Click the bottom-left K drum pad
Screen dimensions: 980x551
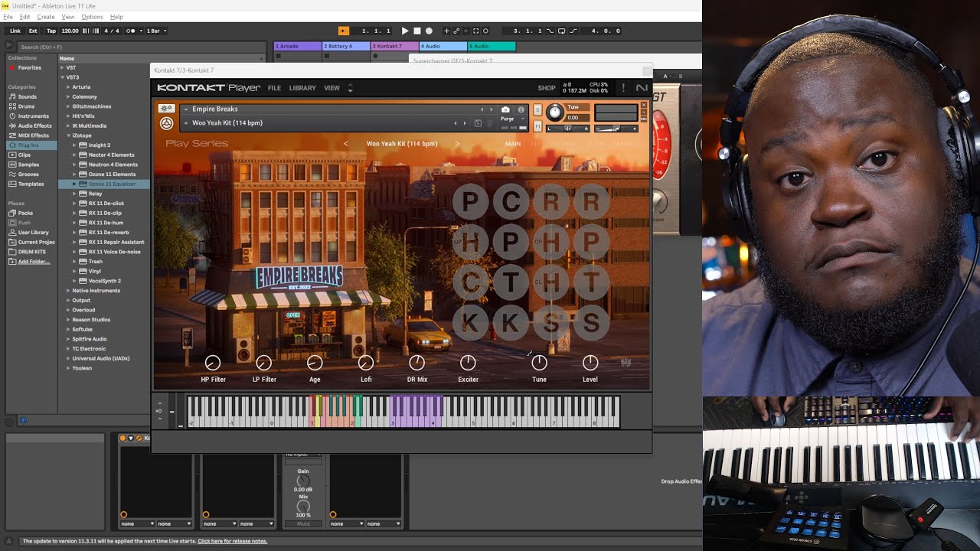point(470,323)
